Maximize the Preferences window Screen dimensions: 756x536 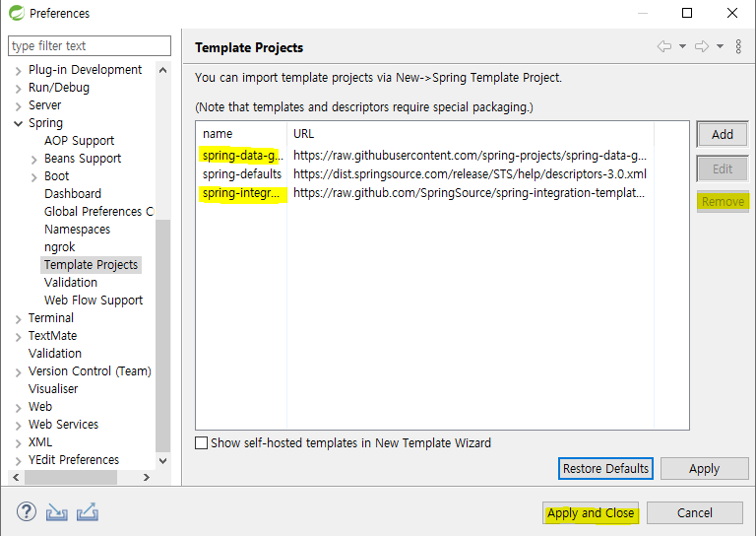(687, 13)
